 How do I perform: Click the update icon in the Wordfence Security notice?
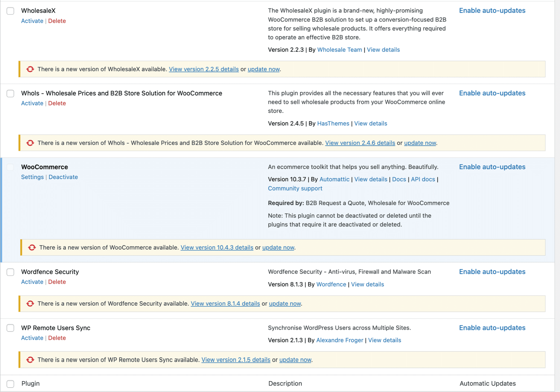pos(30,303)
